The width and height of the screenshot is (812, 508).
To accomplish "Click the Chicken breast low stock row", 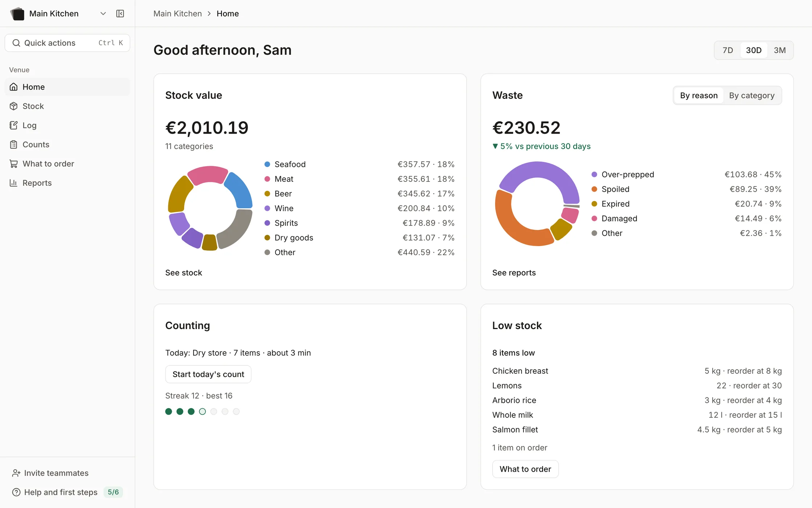I will tap(637, 371).
